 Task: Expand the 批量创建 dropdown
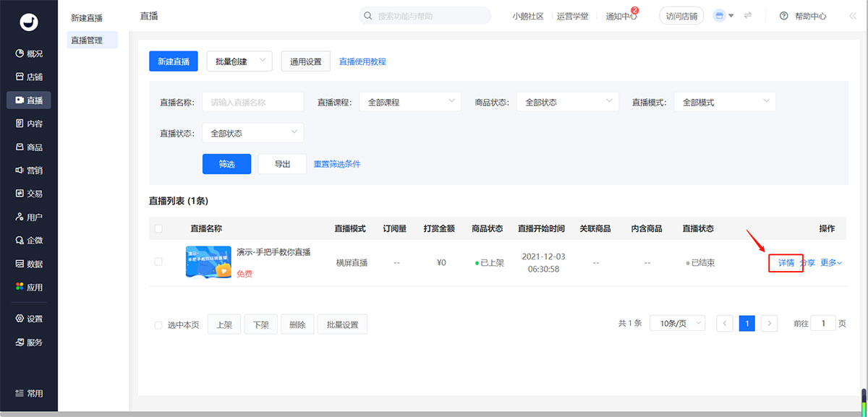(239, 62)
